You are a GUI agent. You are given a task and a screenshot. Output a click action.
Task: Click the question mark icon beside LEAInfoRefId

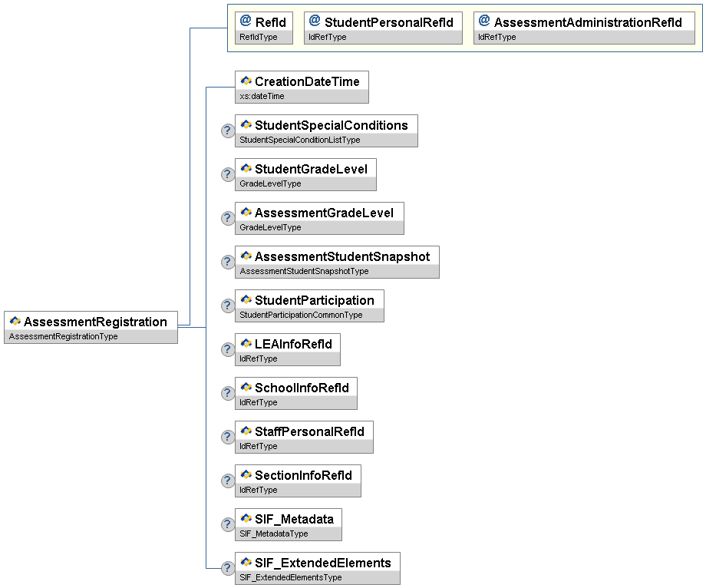pos(227,349)
